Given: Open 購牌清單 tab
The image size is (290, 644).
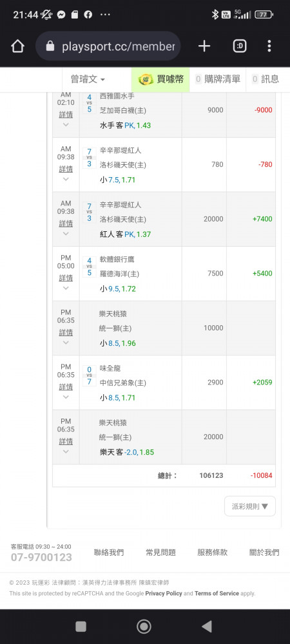Looking at the screenshot, I should pyautogui.click(x=218, y=79).
